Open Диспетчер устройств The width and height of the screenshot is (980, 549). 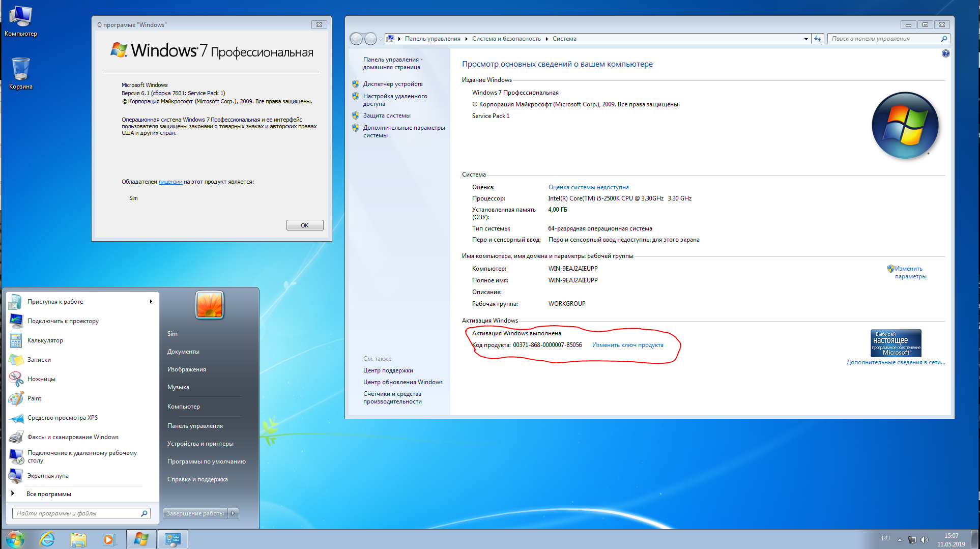tap(393, 84)
